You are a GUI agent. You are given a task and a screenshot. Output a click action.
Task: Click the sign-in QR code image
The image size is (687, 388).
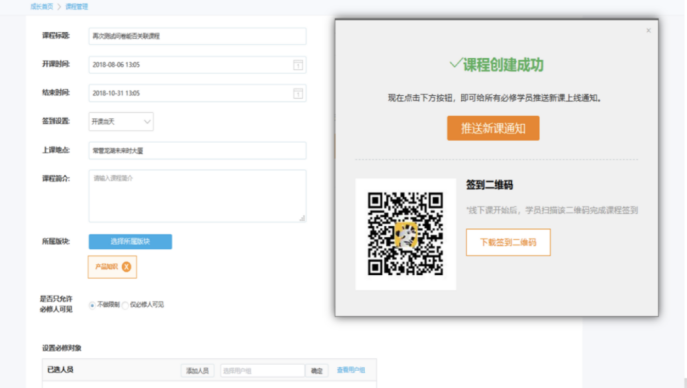[405, 234]
